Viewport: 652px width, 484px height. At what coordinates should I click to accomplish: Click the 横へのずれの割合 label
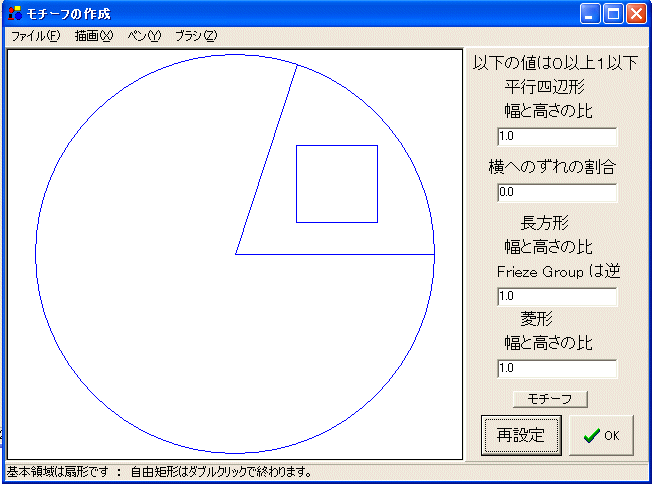click(552, 167)
